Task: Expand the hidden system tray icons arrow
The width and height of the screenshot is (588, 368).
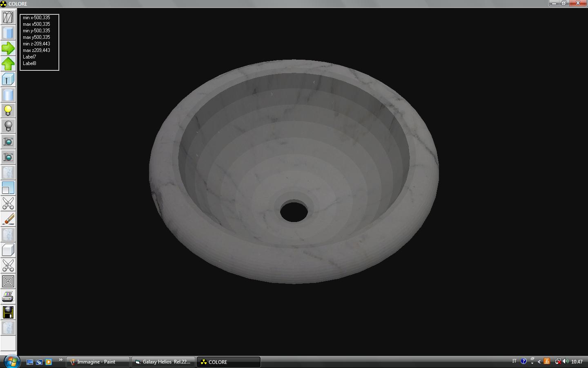Action: pyautogui.click(x=539, y=362)
